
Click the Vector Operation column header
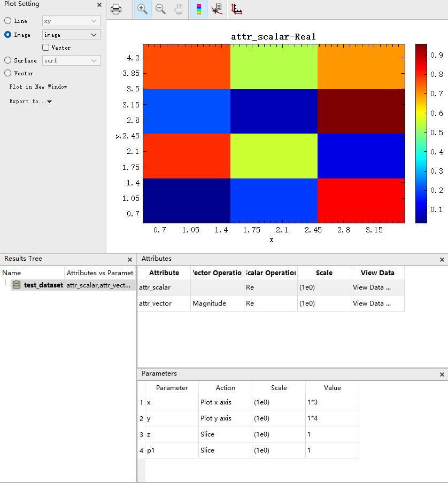[217, 273]
